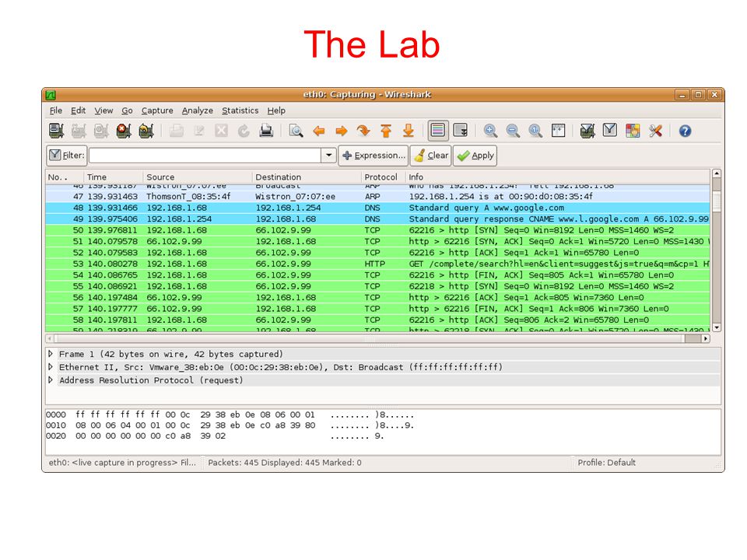Open the display filters dialog

(610, 131)
